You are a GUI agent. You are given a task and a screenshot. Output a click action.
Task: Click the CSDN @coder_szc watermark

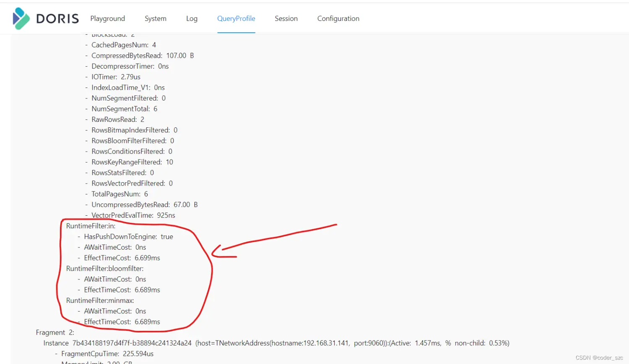coord(599,358)
